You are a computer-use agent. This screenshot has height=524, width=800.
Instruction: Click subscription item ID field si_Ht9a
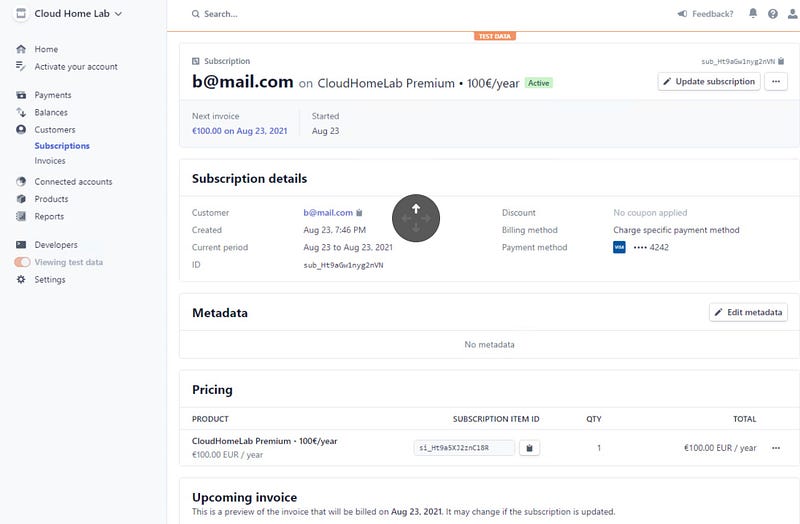click(464, 448)
